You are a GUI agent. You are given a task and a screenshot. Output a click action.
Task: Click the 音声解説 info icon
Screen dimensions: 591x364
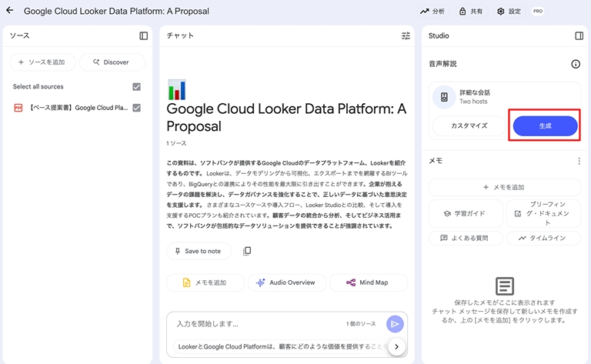[x=575, y=64]
